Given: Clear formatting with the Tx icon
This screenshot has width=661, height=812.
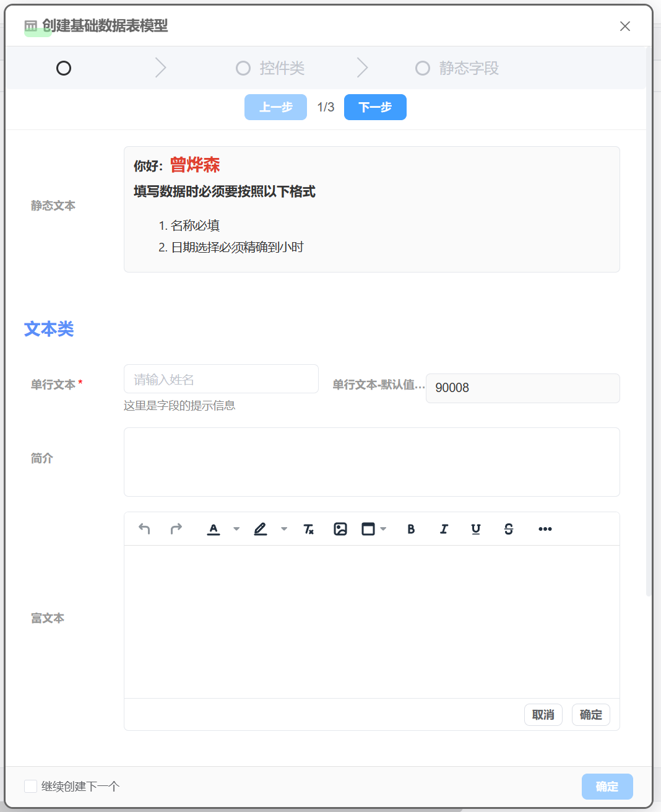Looking at the screenshot, I should click(308, 529).
